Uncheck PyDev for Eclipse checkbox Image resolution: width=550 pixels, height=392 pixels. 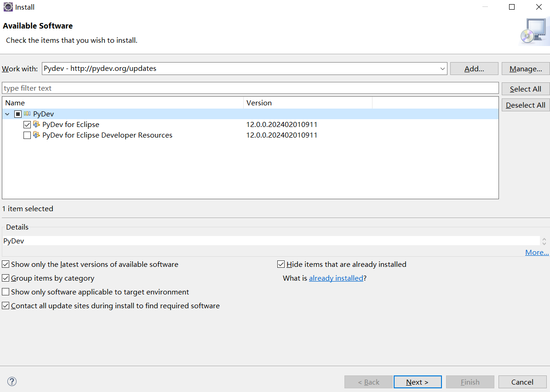[x=27, y=125]
